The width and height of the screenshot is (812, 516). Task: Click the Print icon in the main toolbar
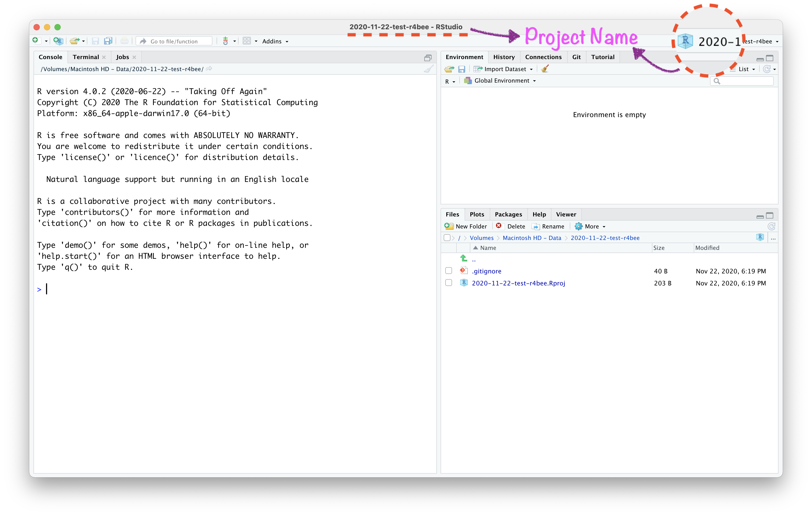125,41
